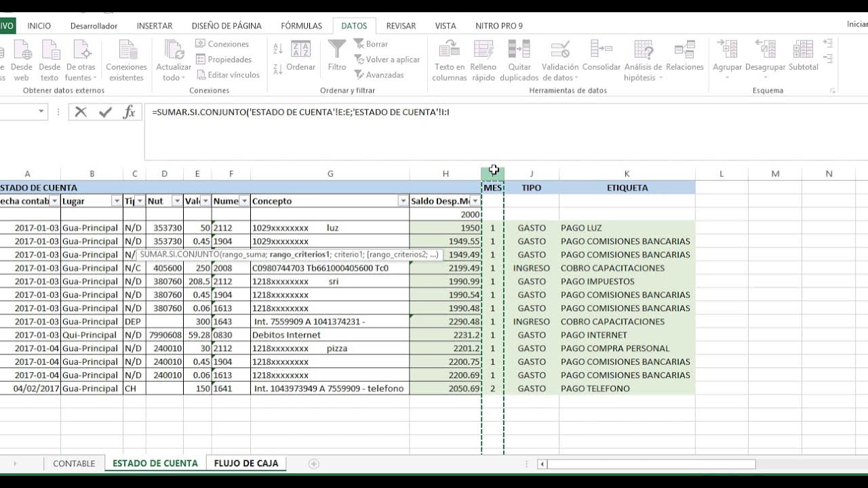Select the ESTADO DE CUENTA sheet tab
The image size is (868, 488).
click(x=155, y=464)
